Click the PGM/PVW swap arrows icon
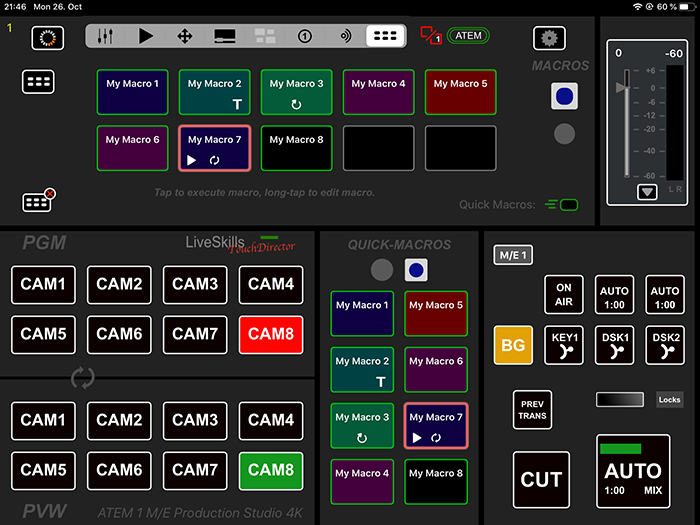The width and height of the screenshot is (700, 525). click(x=83, y=378)
